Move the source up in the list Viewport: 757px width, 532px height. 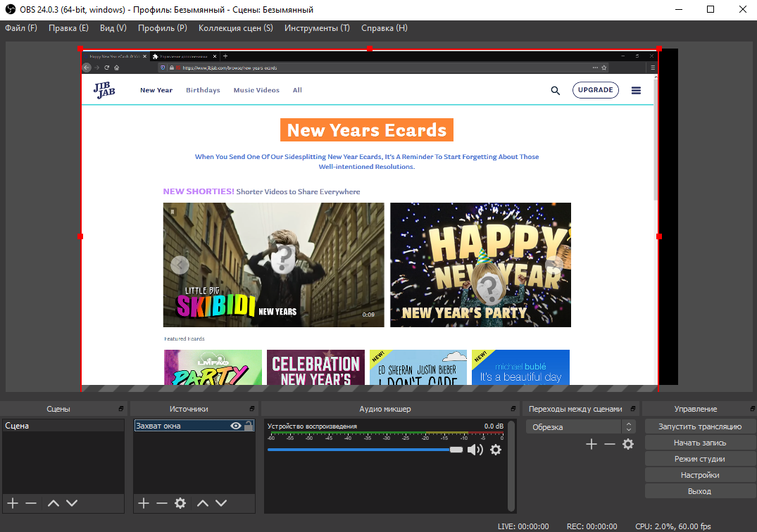[203, 503]
